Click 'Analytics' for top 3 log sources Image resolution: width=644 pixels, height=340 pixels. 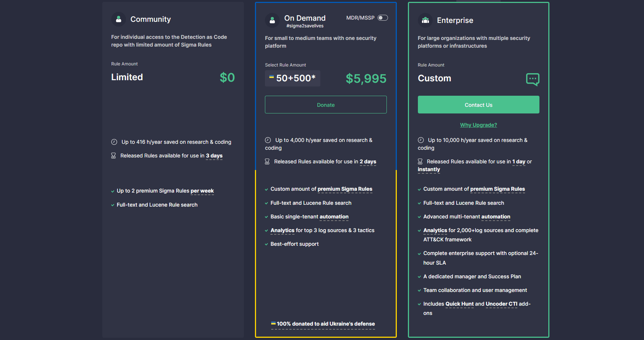coord(283,230)
